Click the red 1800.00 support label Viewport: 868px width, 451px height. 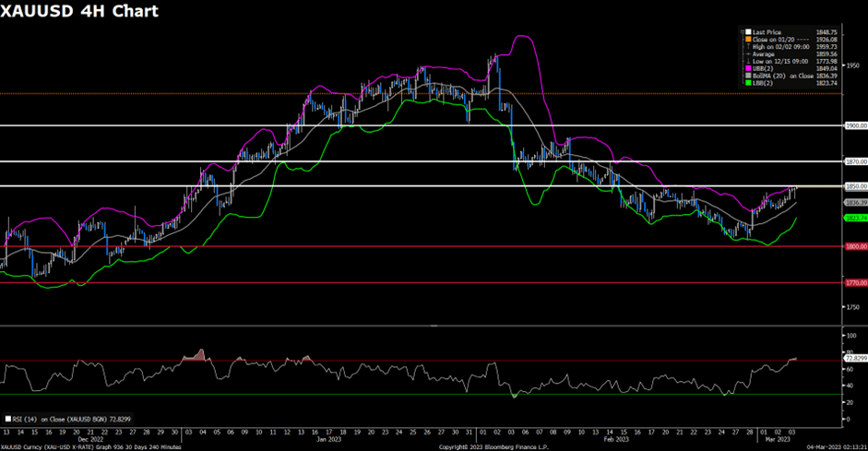856,246
